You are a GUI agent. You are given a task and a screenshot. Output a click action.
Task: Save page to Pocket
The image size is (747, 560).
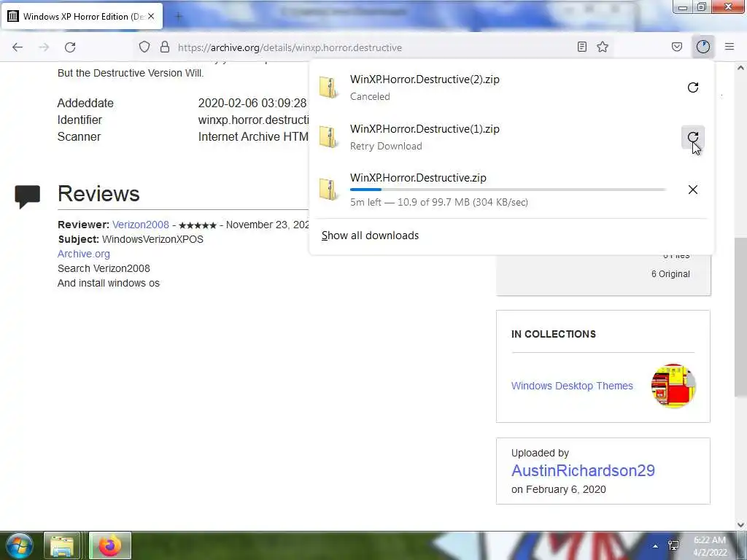[x=677, y=47]
